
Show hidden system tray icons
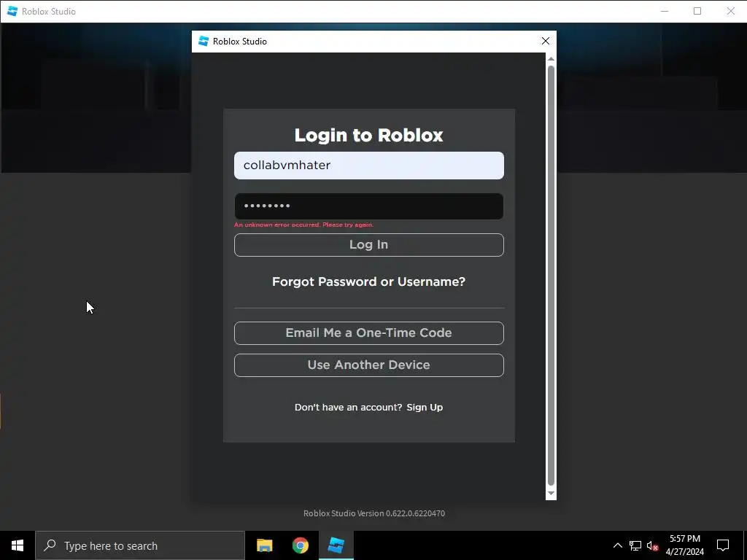tap(617, 545)
